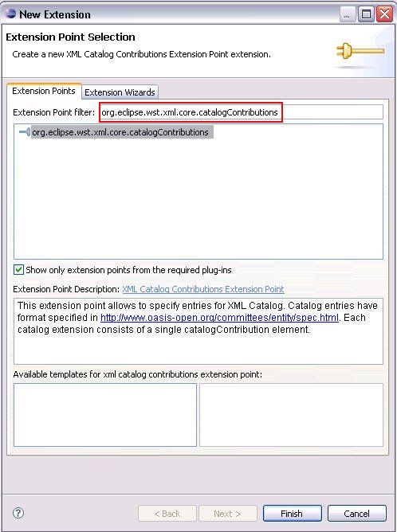Click the disabled Back button
The height and width of the screenshot is (532, 397).
click(x=167, y=514)
